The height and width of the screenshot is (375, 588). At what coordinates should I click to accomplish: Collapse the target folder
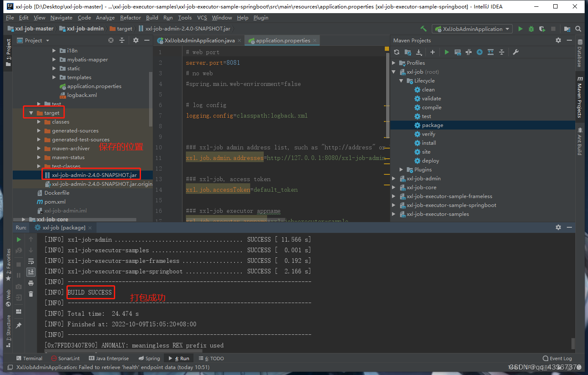[31, 113]
